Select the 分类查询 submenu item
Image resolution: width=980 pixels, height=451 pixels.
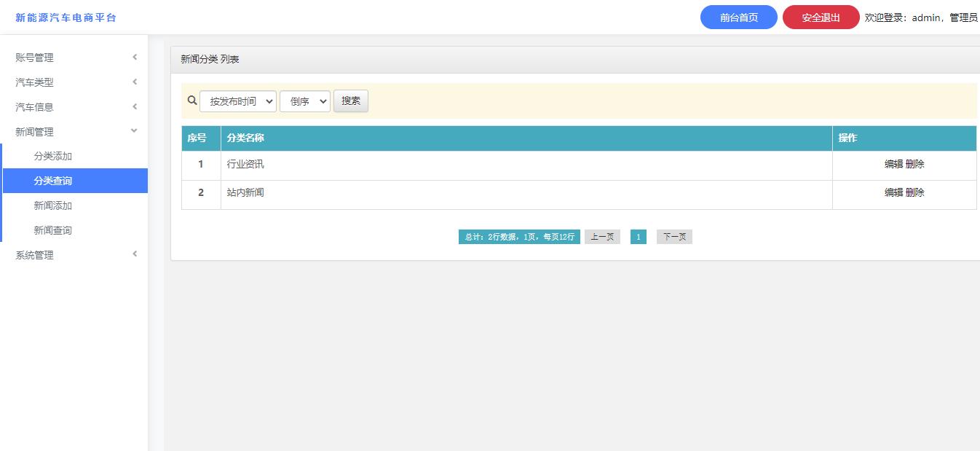click(52, 181)
